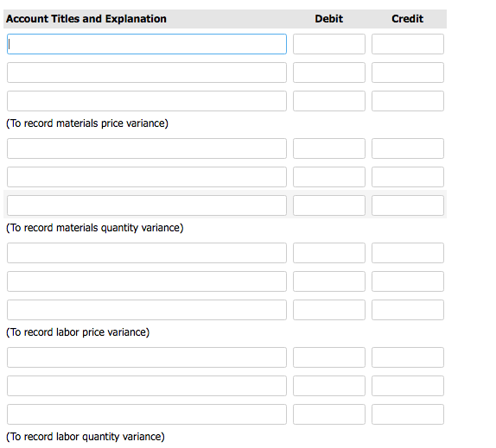Viewport: 496px width, 448px height.
Task: Click '(To record materials quantity variance)' text
Action: point(95,228)
